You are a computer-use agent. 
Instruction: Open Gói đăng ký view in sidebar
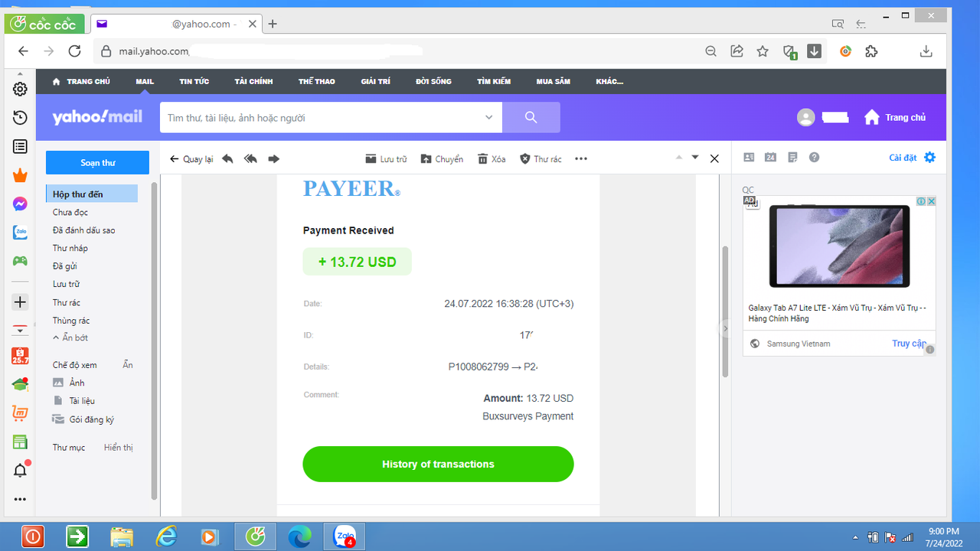83,419
